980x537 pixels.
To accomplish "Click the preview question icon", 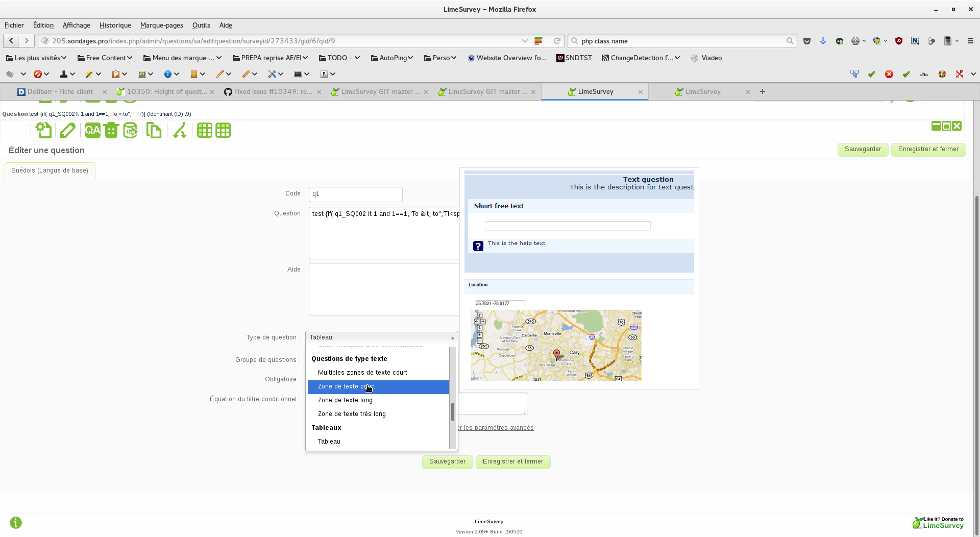I will [44, 131].
